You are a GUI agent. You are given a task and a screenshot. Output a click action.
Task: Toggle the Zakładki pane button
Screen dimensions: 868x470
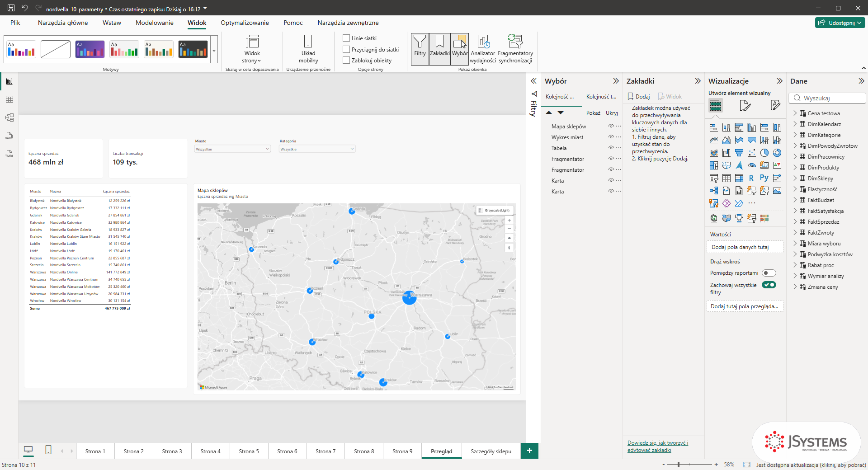(x=439, y=49)
